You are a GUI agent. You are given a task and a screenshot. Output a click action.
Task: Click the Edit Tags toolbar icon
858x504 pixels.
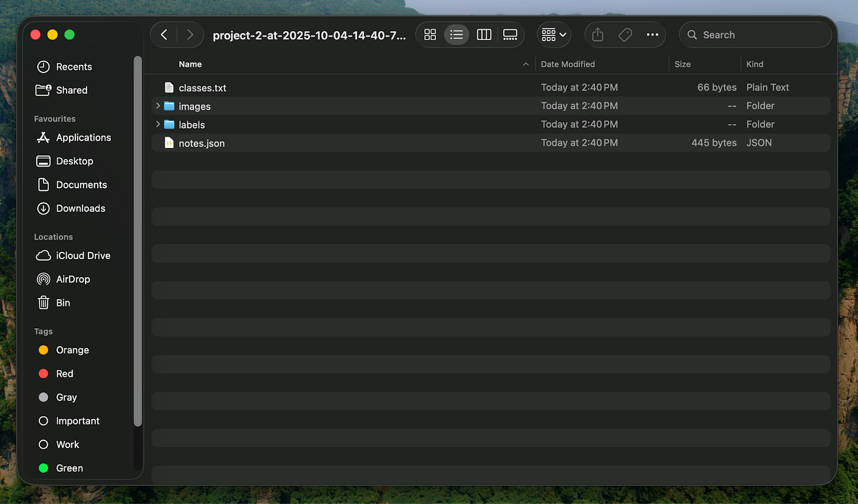625,35
